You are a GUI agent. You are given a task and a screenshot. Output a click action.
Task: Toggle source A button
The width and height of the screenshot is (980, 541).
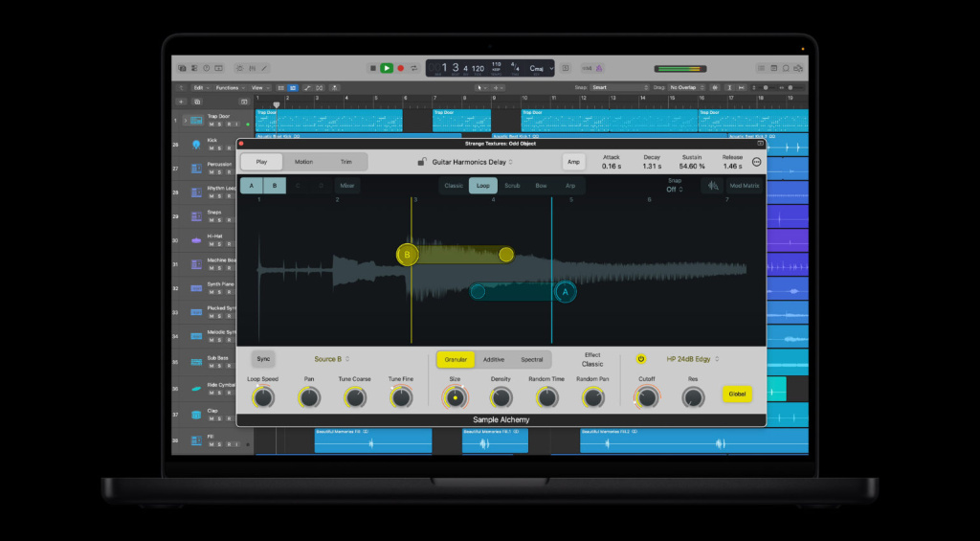[x=252, y=186]
